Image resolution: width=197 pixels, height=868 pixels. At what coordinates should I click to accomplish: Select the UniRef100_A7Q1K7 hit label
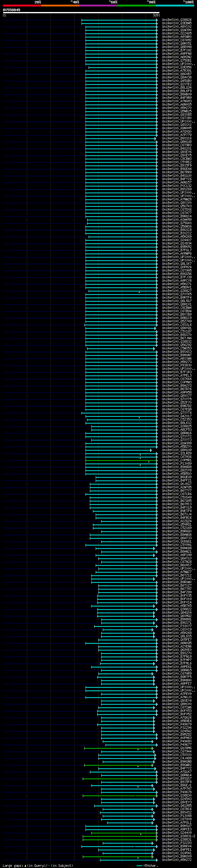tap(177, 772)
